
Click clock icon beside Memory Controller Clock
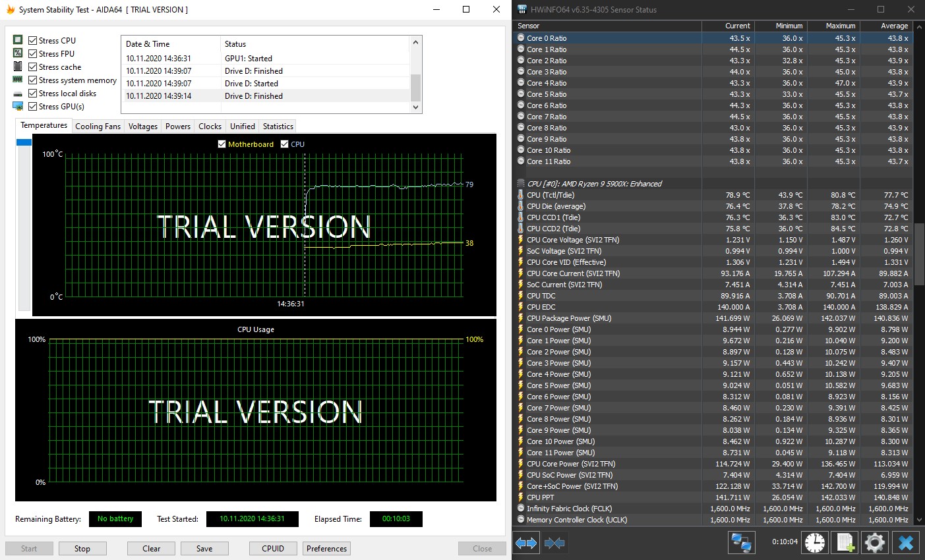(x=521, y=520)
